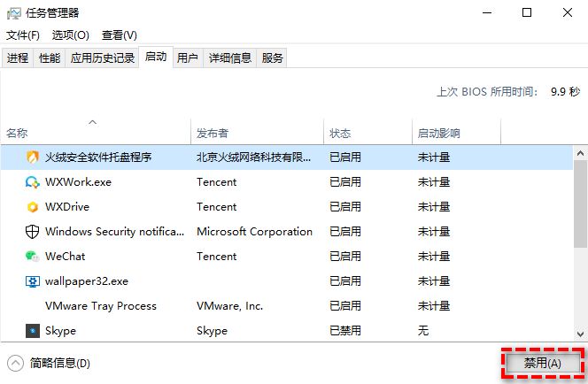The height and width of the screenshot is (384, 588).
Task: Click VMware, Inc. publisher cell
Action: [x=230, y=306]
